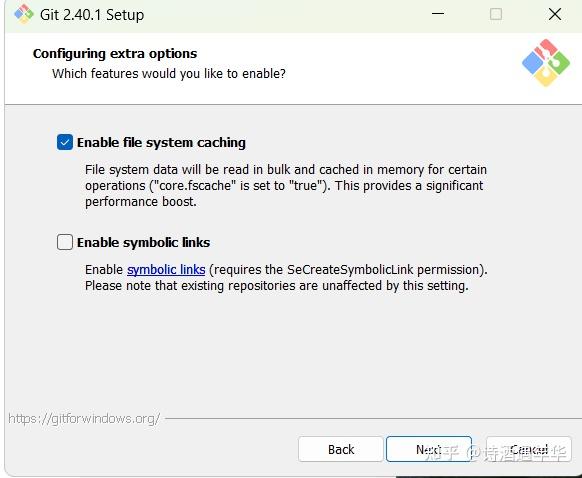This screenshot has width=582, height=478.
Task: Click the Git icon in the title bar
Action: click(24, 14)
